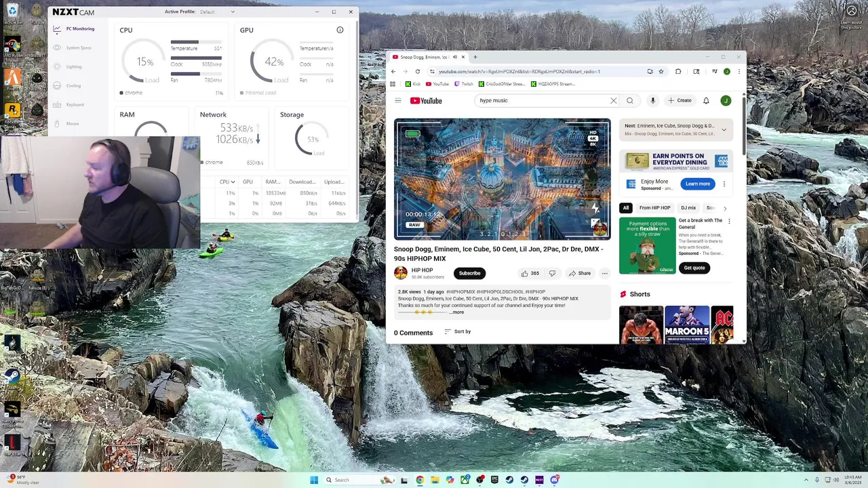Bookmark this page with star icon
The height and width of the screenshot is (488, 868).
coord(661,71)
